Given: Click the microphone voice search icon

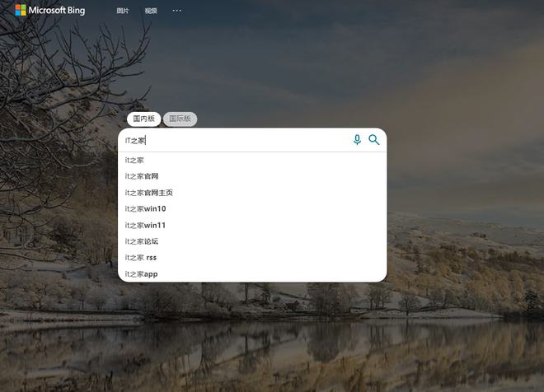Looking at the screenshot, I should click(x=357, y=140).
